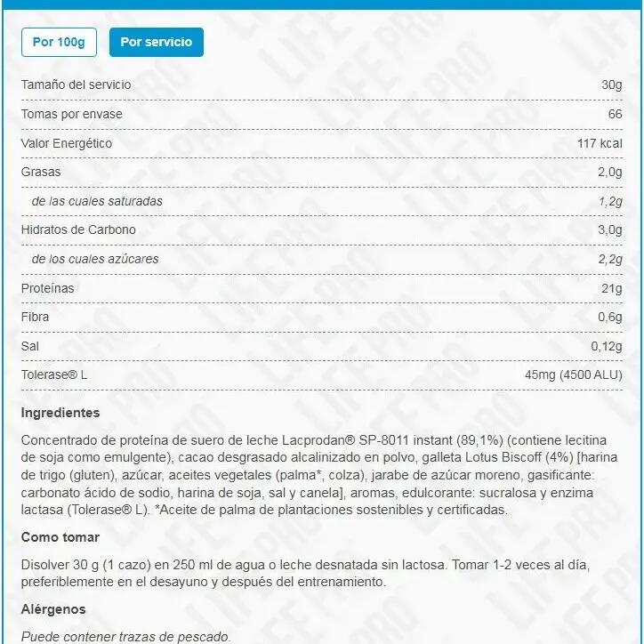Click the Tomas por envase row label
This screenshot has width=644, height=644.
click(x=71, y=114)
